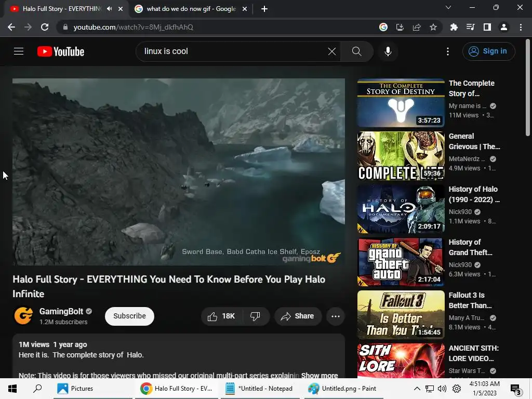
Task: Run search with the magnifier button
Action: (356, 51)
